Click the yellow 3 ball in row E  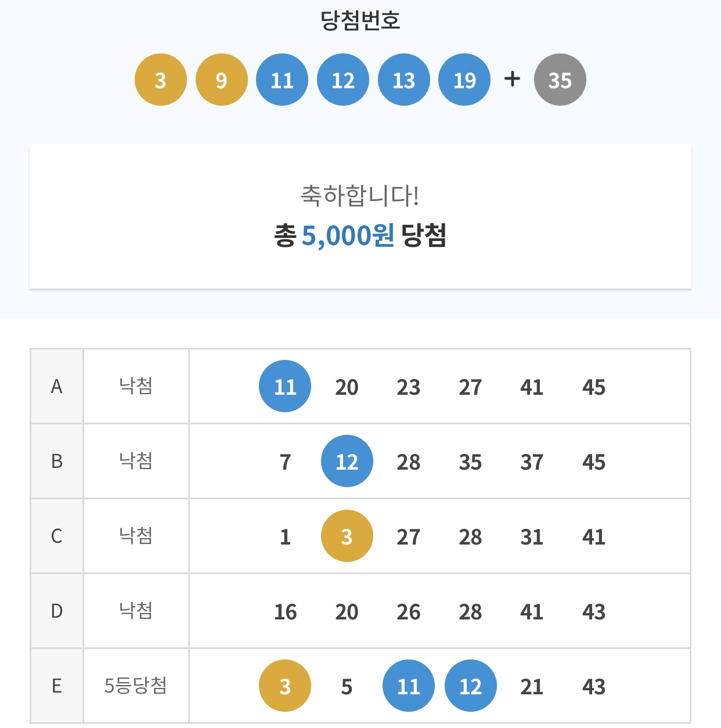point(285,686)
